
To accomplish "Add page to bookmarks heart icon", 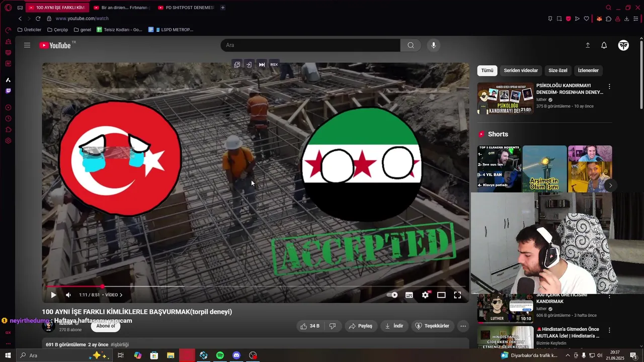I will coord(587,19).
